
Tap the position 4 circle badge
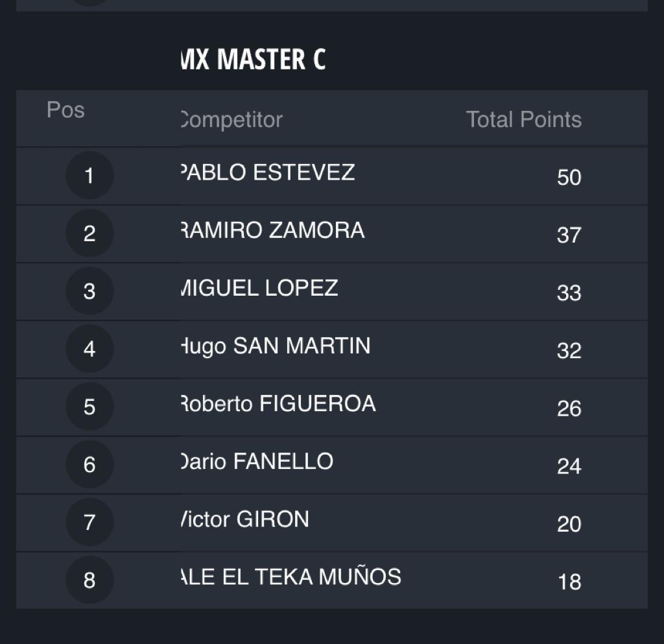tap(89, 349)
